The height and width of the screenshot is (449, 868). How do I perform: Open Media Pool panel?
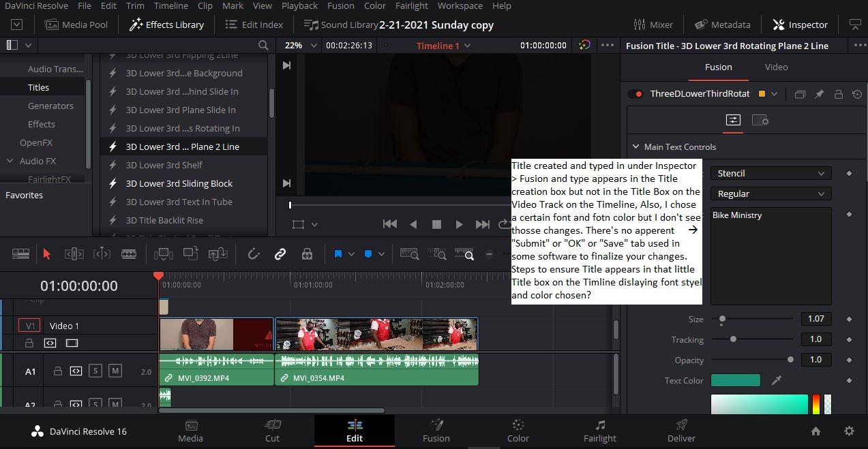pos(76,25)
